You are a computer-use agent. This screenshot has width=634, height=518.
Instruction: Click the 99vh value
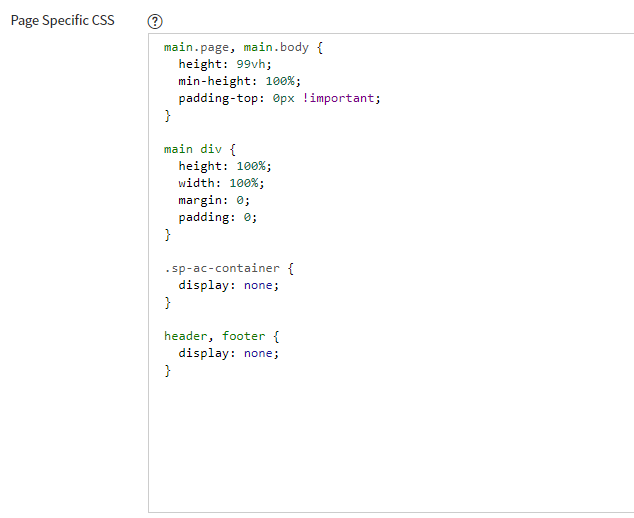click(250, 64)
